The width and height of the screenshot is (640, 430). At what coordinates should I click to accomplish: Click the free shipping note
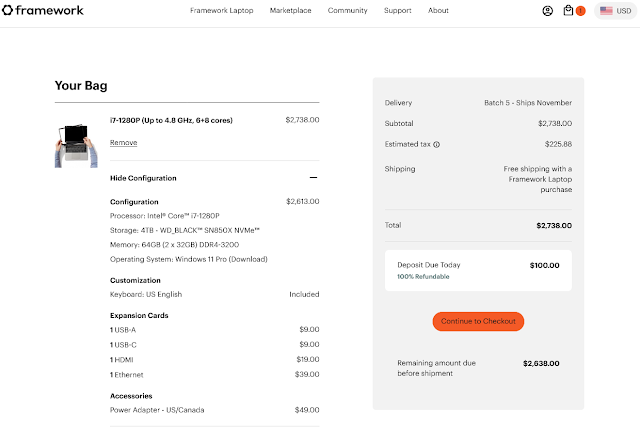(537, 179)
